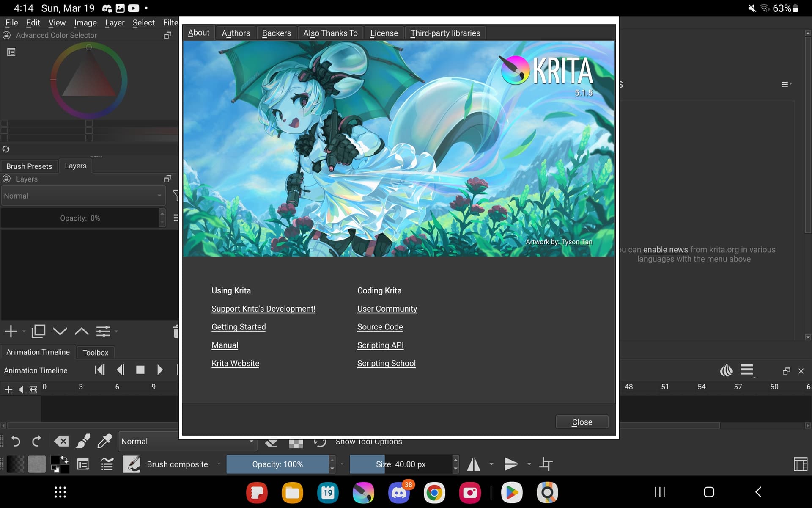
Task: Click the Support Krita's Development! link
Action: (x=263, y=309)
